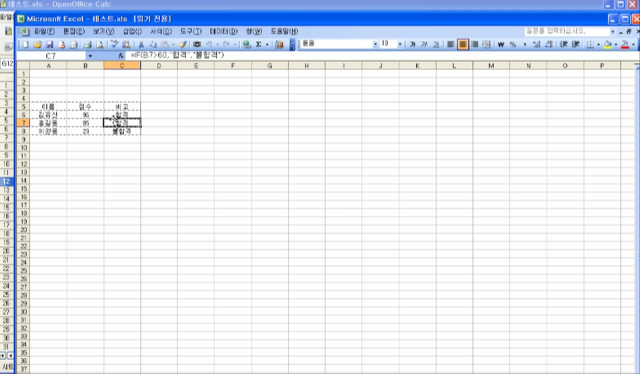The width and height of the screenshot is (640, 374).
Task: Select column C header
Action: tap(122, 65)
